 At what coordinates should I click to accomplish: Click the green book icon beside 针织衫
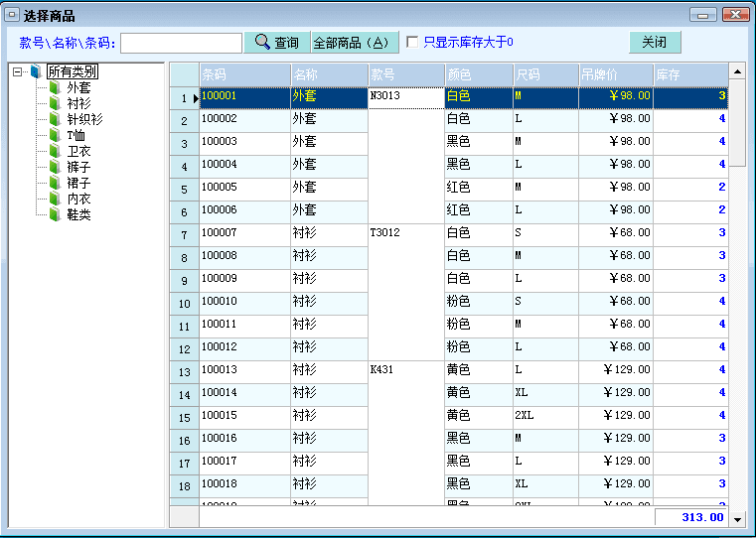(x=55, y=120)
